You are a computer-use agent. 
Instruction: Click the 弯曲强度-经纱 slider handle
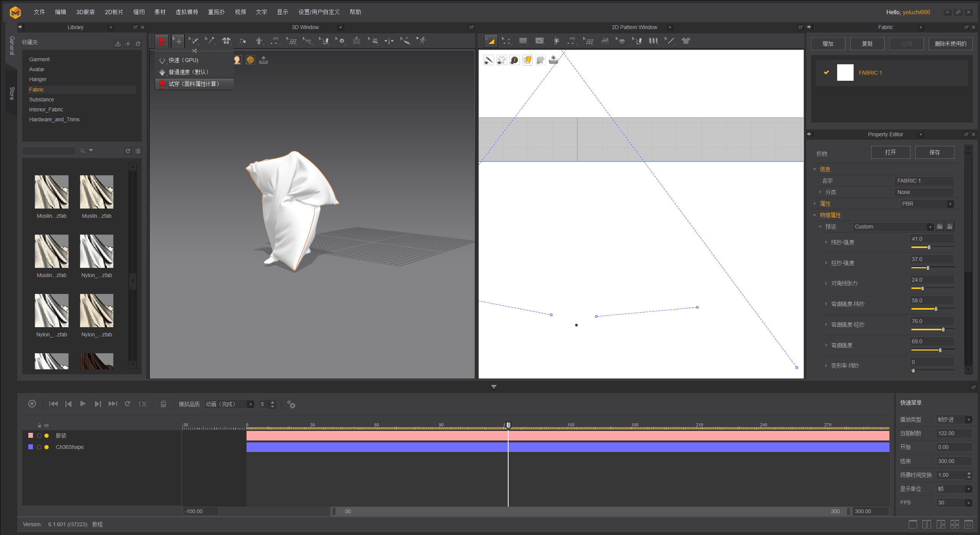pos(943,329)
